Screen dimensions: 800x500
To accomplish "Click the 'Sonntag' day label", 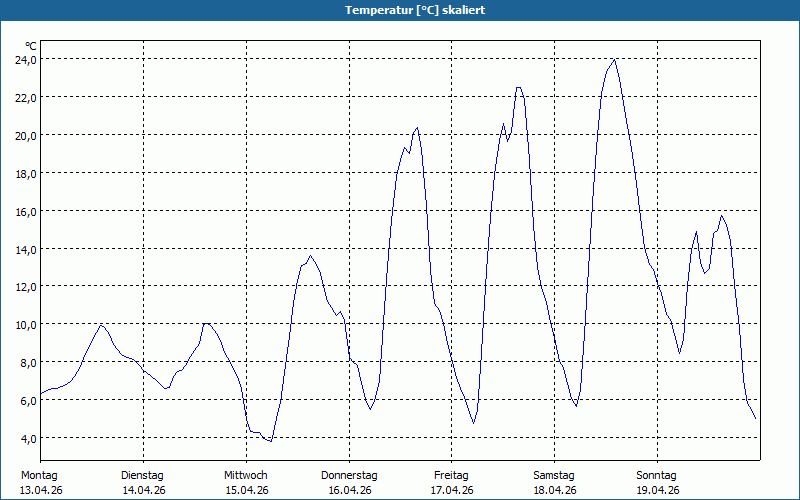I will click(x=657, y=475).
